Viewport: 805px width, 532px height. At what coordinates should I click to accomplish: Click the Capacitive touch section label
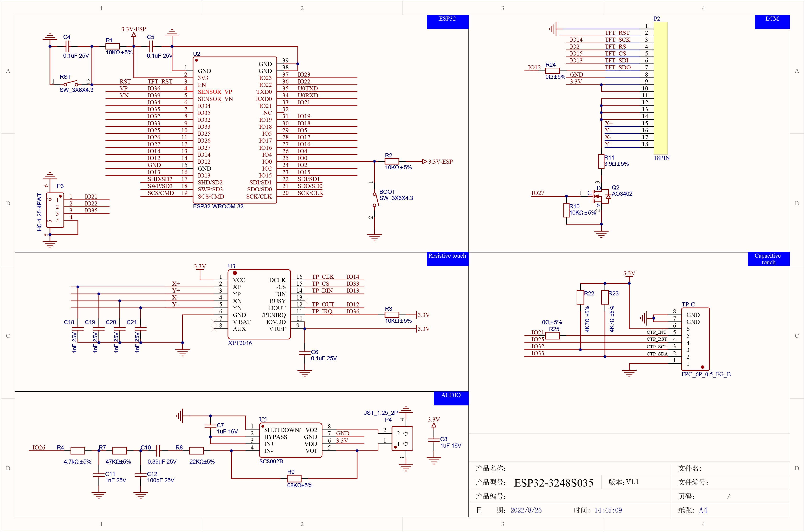(x=768, y=259)
